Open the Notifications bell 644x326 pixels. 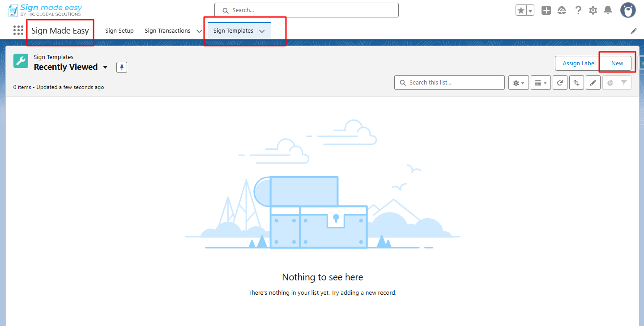pos(608,10)
